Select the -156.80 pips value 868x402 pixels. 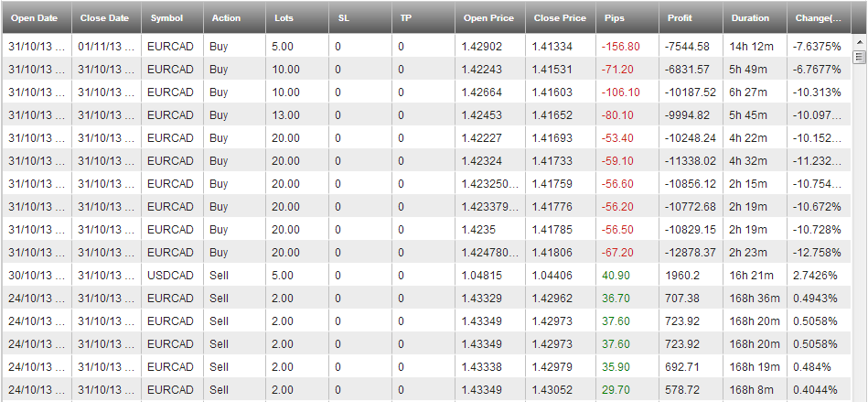coord(620,47)
